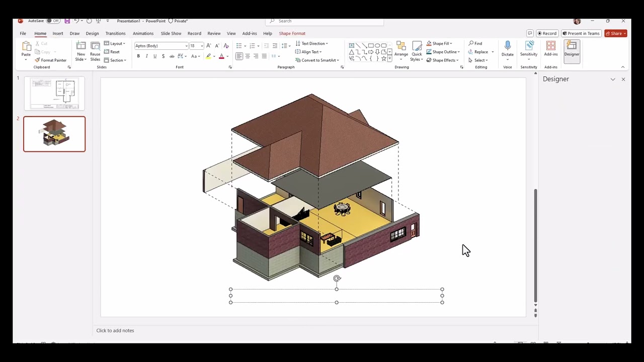Open Reuse Slides

tap(95, 51)
